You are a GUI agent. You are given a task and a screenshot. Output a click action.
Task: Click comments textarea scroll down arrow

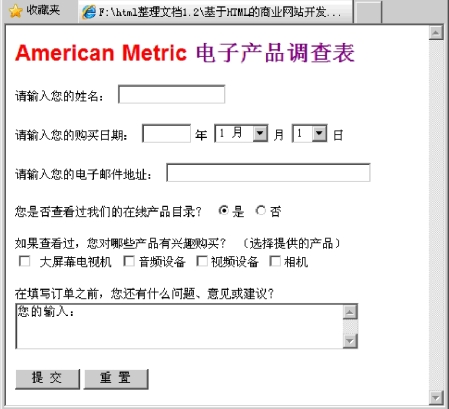(x=350, y=341)
